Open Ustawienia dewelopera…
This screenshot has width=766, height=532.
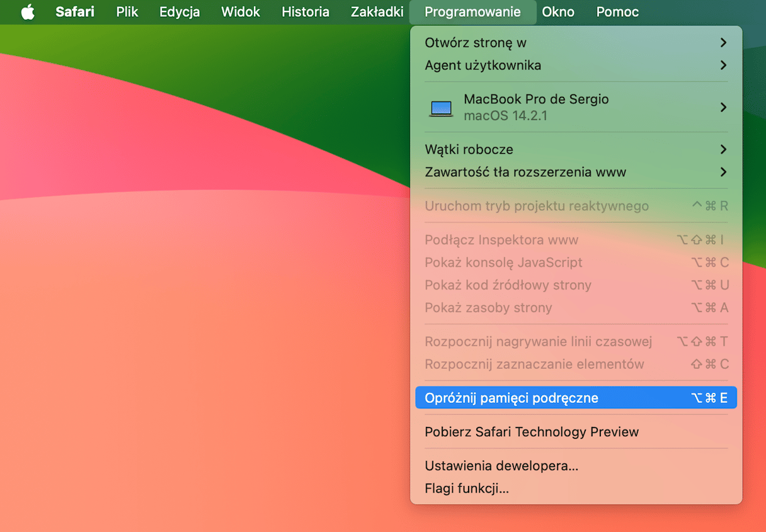(x=576, y=466)
